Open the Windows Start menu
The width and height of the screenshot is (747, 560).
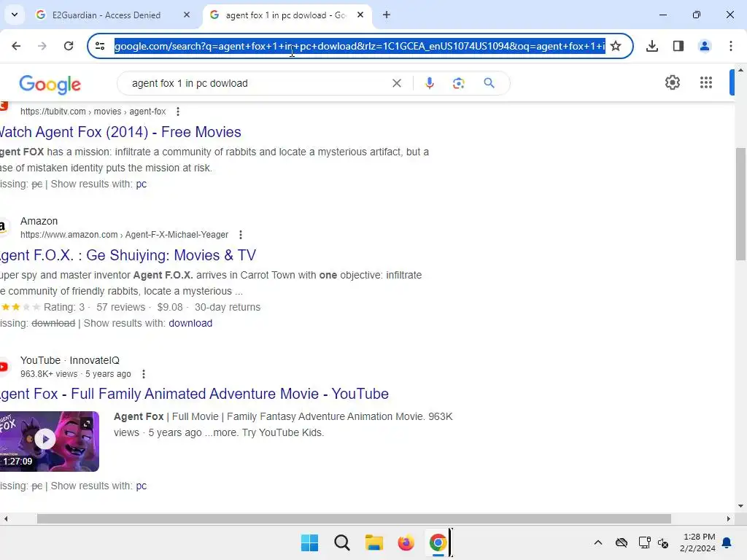click(x=309, y=542)
